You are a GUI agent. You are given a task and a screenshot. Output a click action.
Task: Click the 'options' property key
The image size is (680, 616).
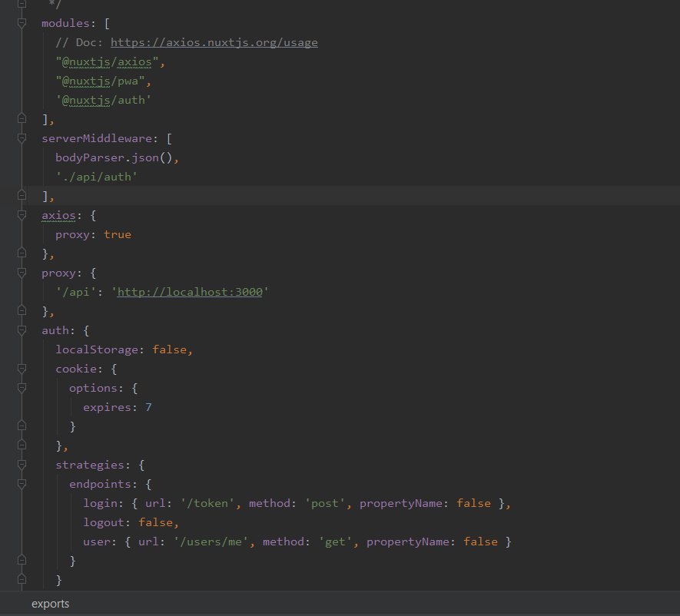93,388
